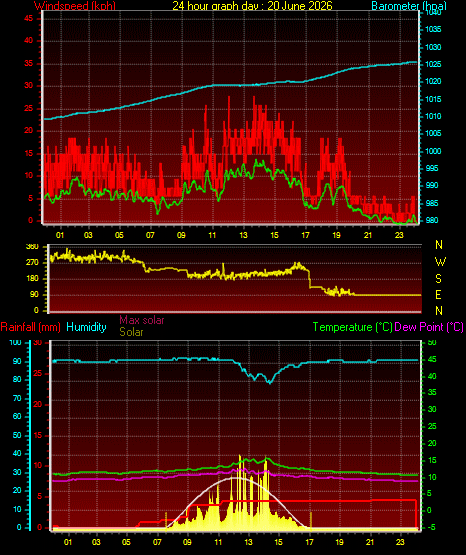
Task: Click the "1035" barometer axis value
Action: tap(433, 29)
